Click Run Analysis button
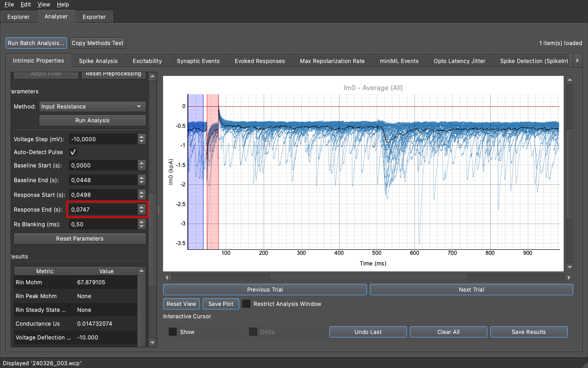 pos(92,120)
